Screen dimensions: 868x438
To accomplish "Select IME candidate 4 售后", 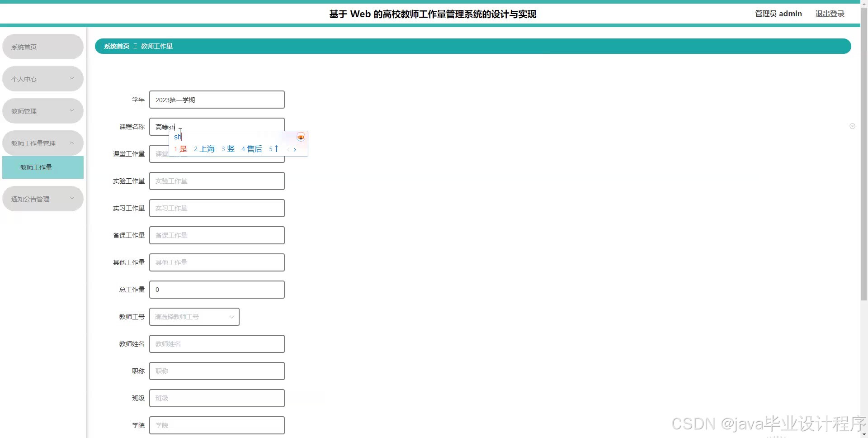I will point(252,149).
